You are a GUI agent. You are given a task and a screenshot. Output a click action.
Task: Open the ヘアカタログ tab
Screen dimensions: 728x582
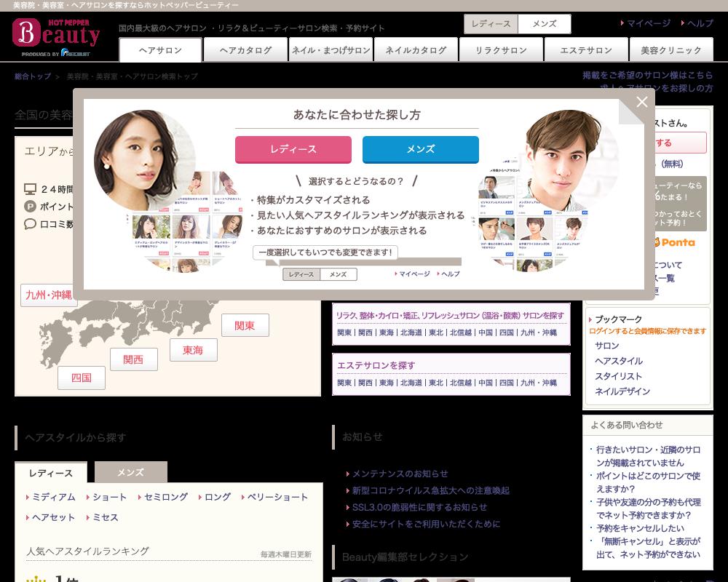245,50
